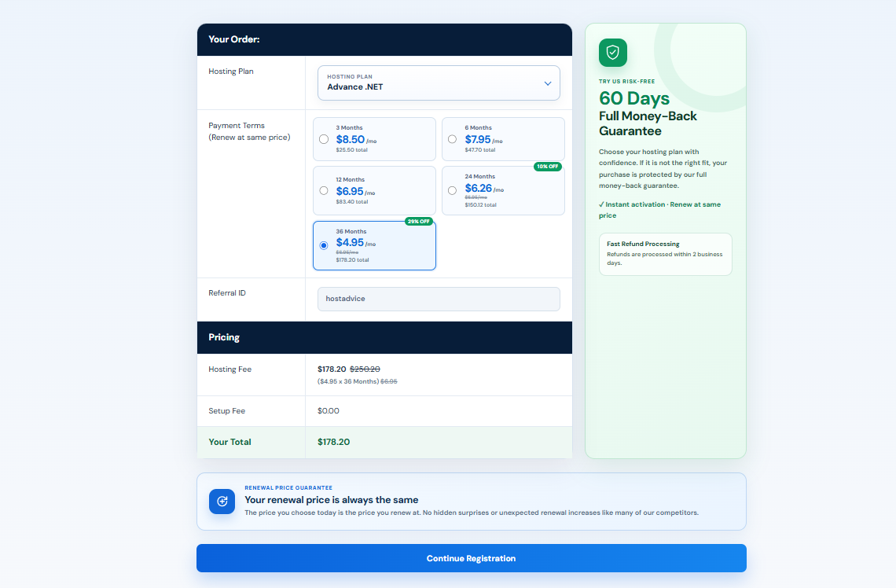
Task: Click the Choose your hosting plan paragraph
Action: pos(663,168)
